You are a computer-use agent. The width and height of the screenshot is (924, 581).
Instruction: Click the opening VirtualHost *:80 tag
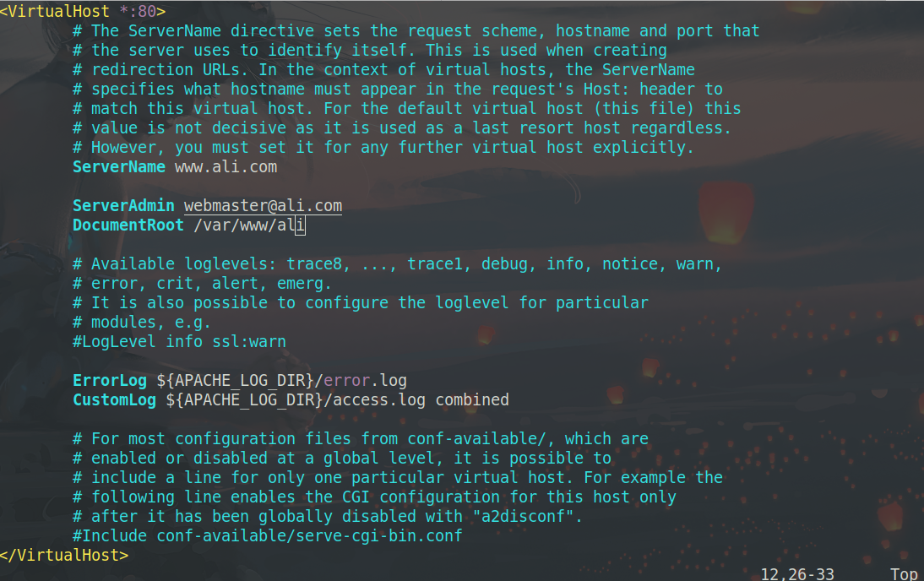click(83, 12)
